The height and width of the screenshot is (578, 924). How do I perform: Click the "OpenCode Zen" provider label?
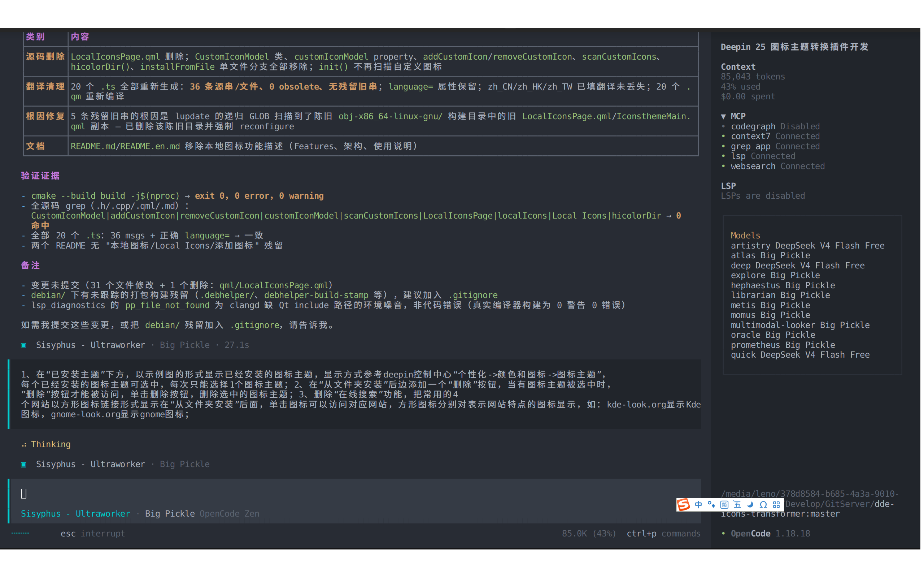tap(230, 513)
